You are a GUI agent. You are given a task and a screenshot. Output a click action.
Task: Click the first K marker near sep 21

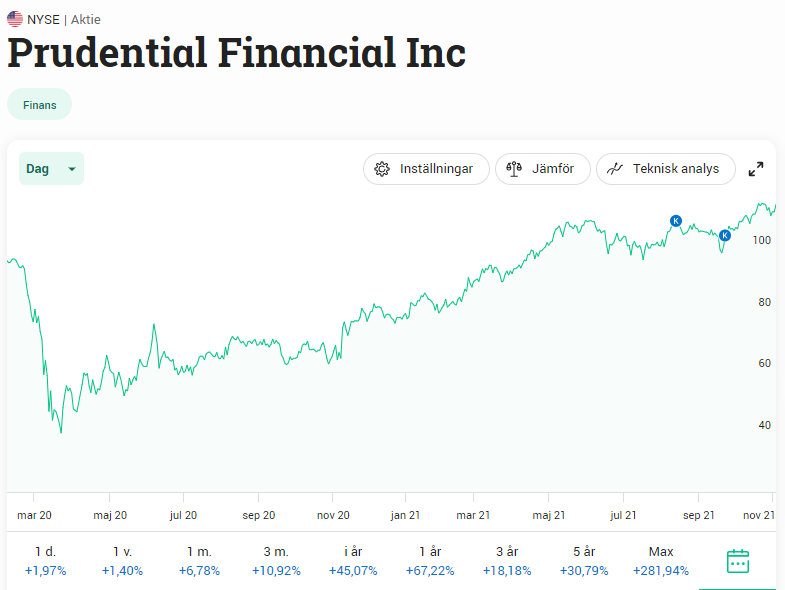pos(676,221)
